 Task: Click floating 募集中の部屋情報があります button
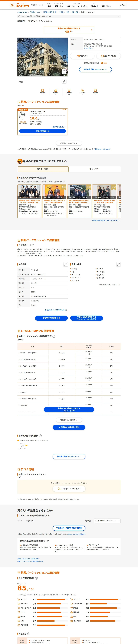pyautogui.click(x=69, y=409)
